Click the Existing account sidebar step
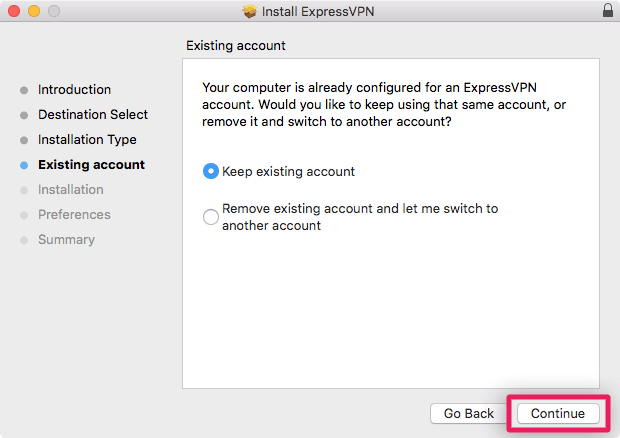 tap(91, 164)
